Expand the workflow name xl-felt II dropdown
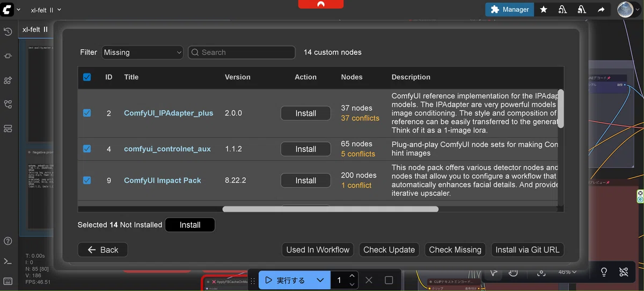The width and height of the screenshot is (644, 291). coord(59,10)
